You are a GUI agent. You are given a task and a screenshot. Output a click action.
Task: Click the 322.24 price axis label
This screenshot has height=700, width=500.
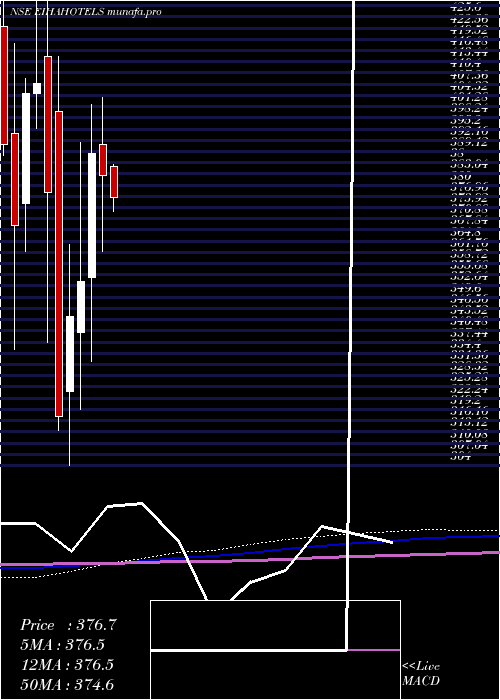click(468, 389)
